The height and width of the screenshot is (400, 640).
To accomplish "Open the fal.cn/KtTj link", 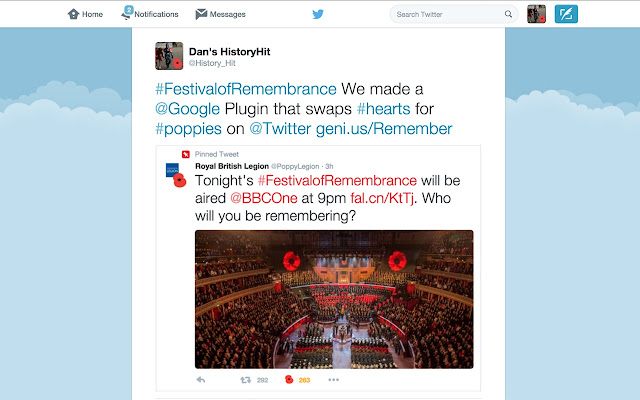I will click(x=382, y=198).
